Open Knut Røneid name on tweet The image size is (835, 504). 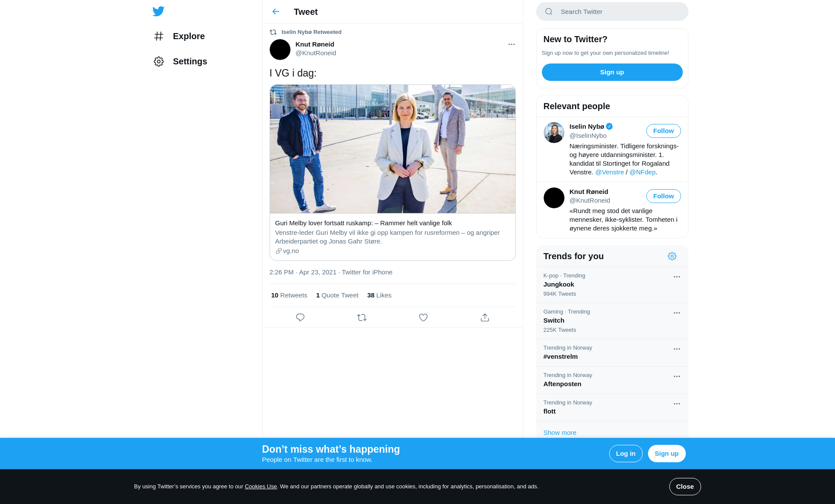click(x=315, y=44)
